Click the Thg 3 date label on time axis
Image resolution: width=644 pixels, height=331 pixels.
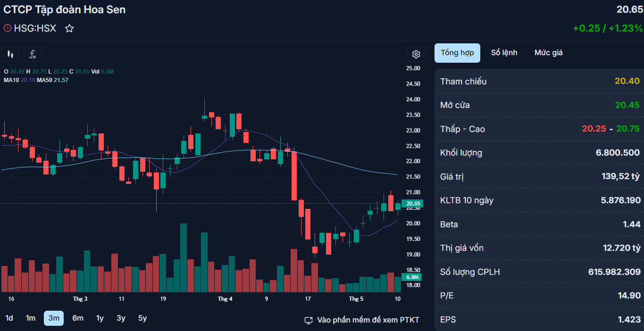point(80,299)
